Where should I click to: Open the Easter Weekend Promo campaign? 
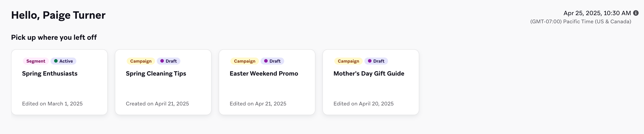pyautogui.click(x=264, y=73)
